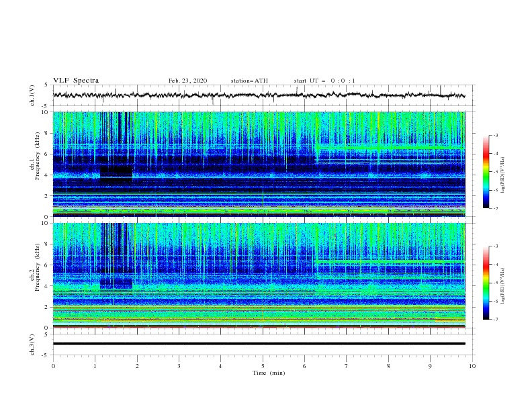Click the 'start UT = 0 :0 :1' text
532x411 pixels.
pyautogui.click(x=324, y=81)
